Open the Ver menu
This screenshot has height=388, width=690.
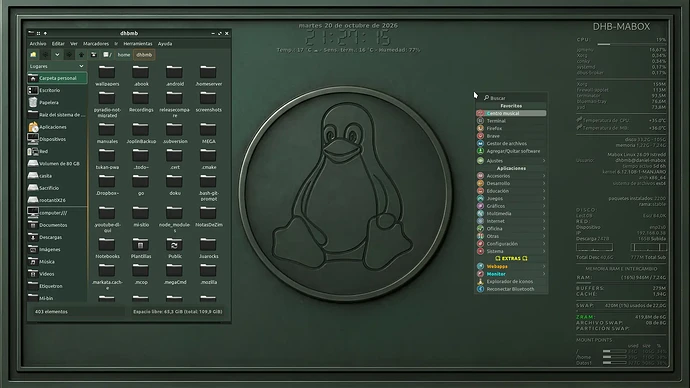tap(73, 44)
